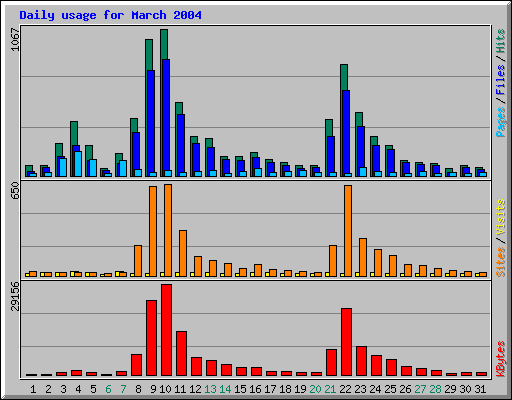This screenshot has height=400, width=512.
Task: Click green weekend day label 13
Action: coord(210,389)
